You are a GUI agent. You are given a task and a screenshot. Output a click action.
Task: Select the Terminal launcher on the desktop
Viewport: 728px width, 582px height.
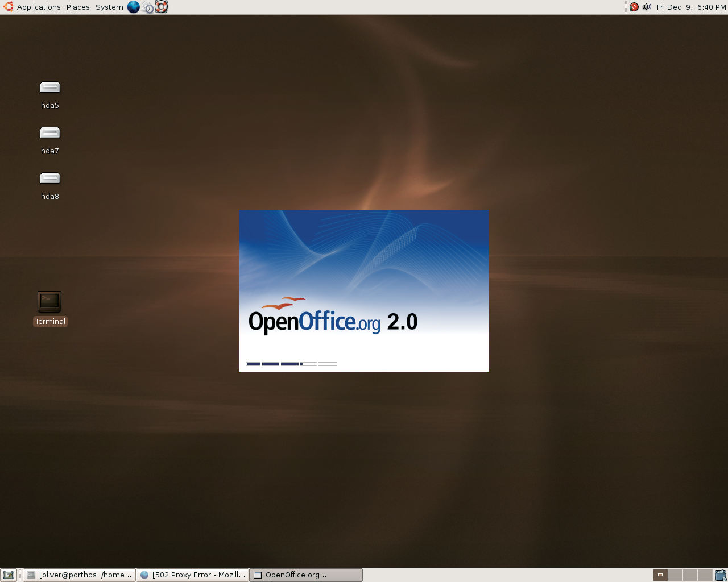coord(50,309)
